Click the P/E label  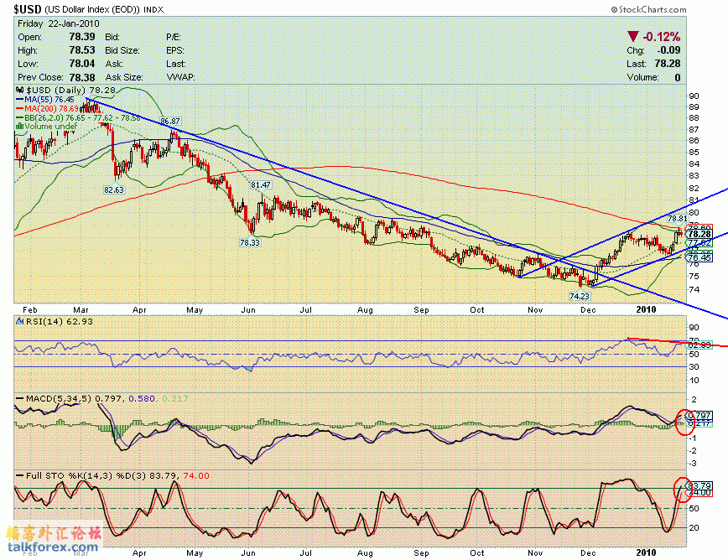(x=173, y=37)
